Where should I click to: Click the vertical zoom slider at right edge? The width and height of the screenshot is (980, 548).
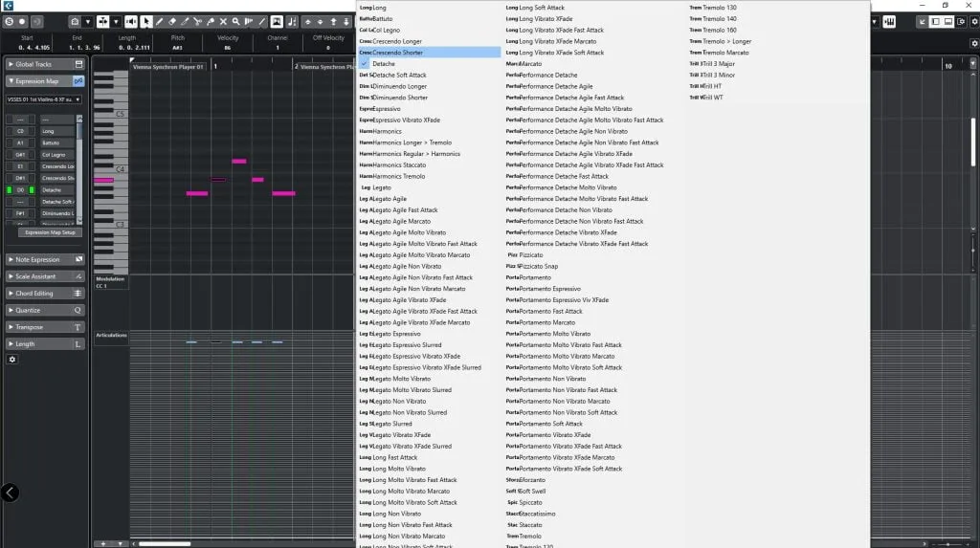click(973, 250)
